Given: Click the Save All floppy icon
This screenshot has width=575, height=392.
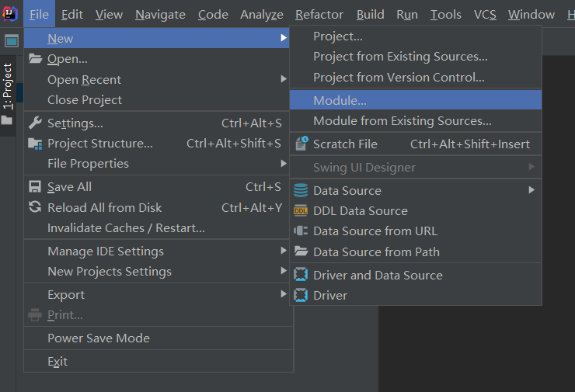Looking at the screenshot, I should click(35, 186).
